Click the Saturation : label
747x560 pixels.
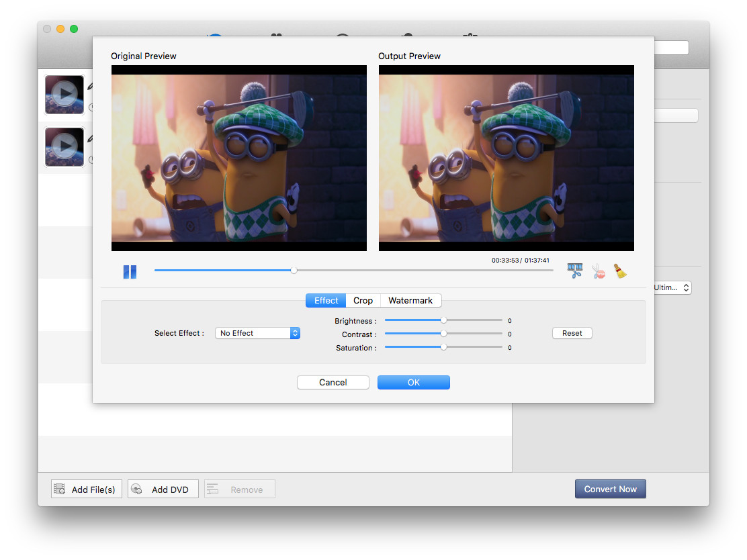pyautogui.click(x=356, y=348)
